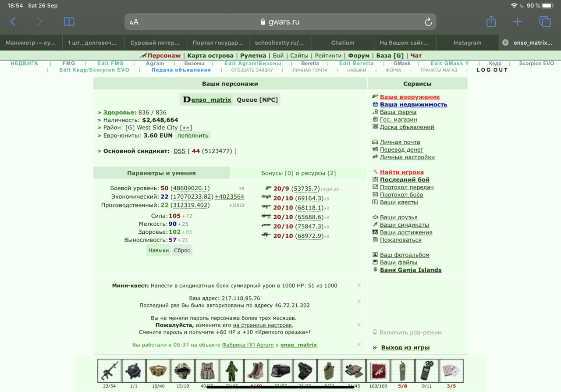Select the handheld device item 9/11
This screenshot has width=561, height=392.
tap(427, 371)
